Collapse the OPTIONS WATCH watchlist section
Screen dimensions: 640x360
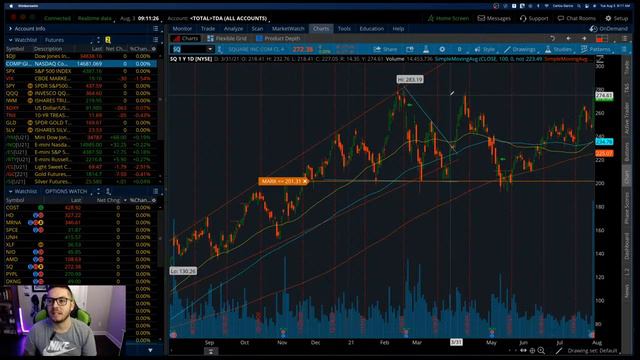point(10,191)
